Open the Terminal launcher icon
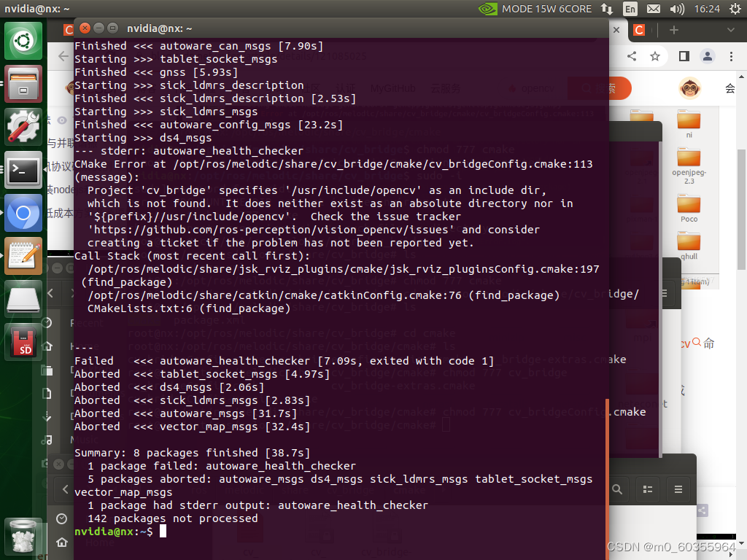This screenshot has height=560, width=747. coord(23,169)
